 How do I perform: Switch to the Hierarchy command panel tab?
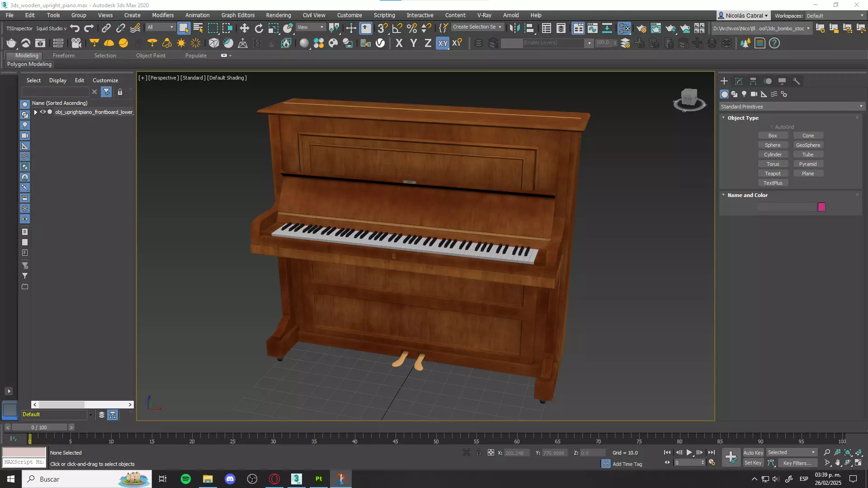753,81
